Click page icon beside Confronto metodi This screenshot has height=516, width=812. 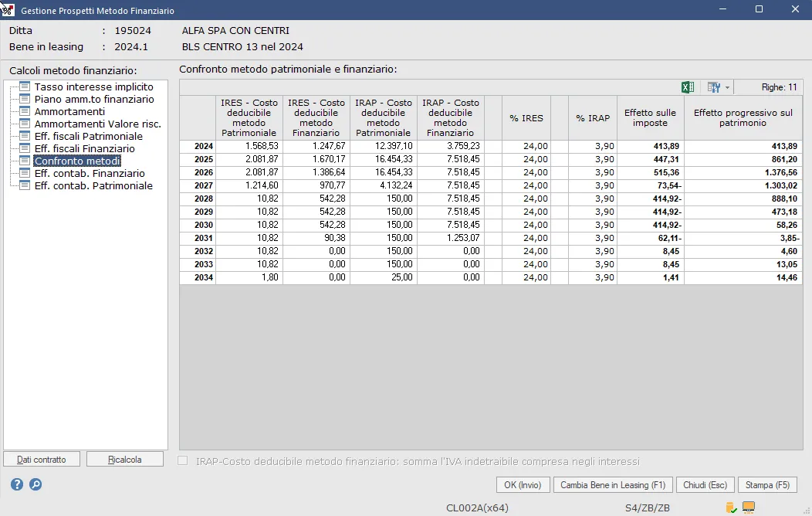pos(25,161)
